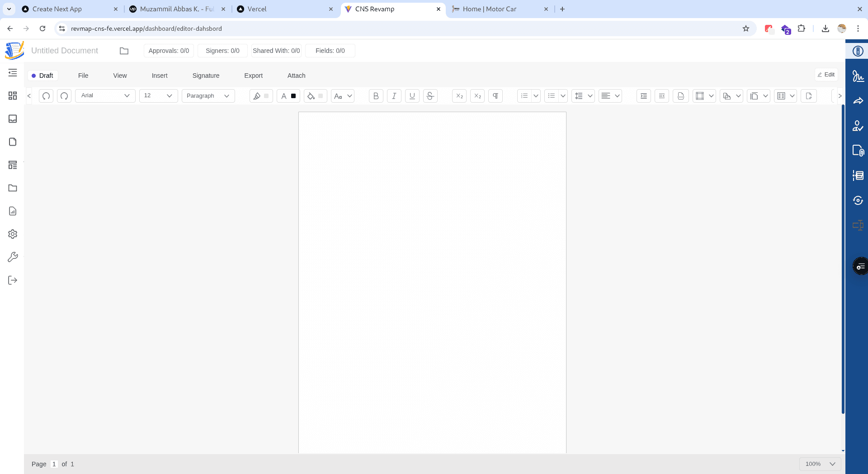Screen dimensions: 868x474
Task: Click the last page edit toolbar icon
Action: coord(809,96)
